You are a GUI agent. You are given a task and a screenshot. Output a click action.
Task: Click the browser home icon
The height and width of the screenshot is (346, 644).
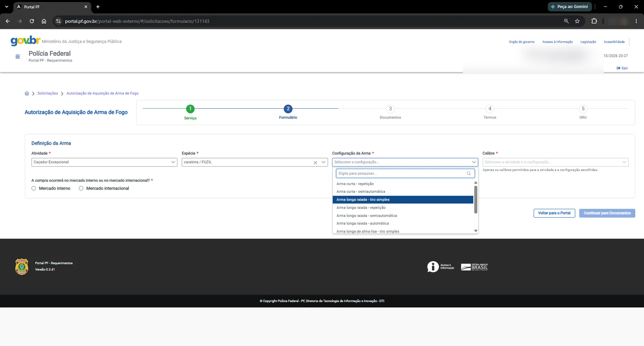[x=44, y=21]
